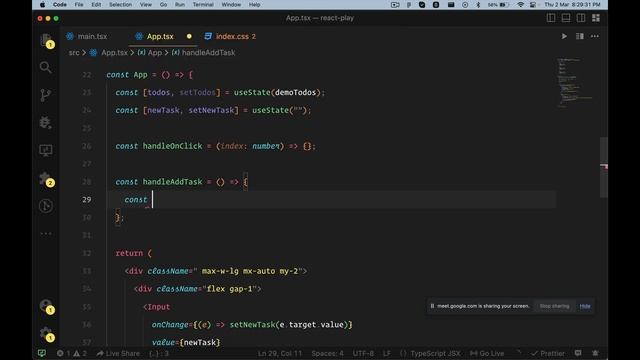The image size is (640, 360).
Task: Click Ln 29, Col 11 in status bar
Action: 280,353
